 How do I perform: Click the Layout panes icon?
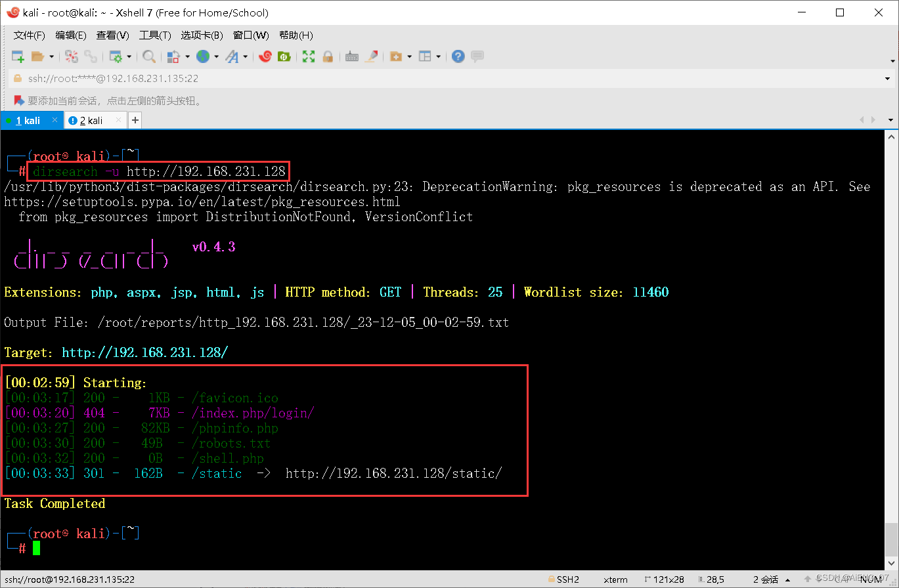coord(425,56)
